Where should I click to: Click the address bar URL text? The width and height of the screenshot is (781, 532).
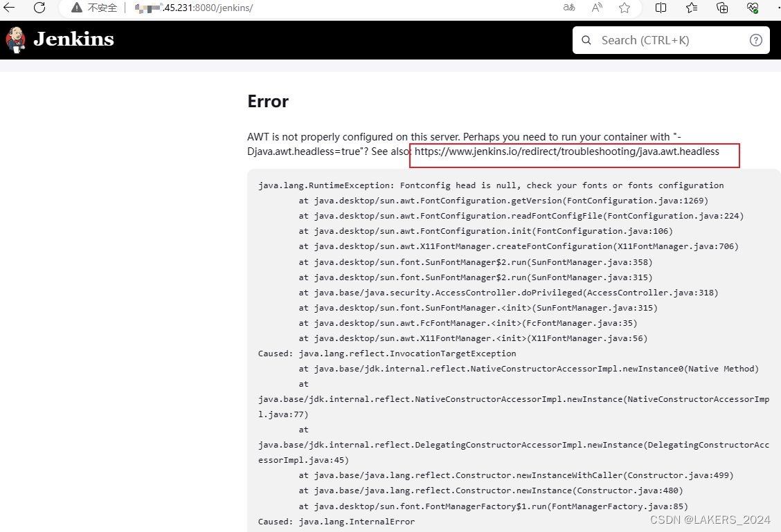coord(194,8)
